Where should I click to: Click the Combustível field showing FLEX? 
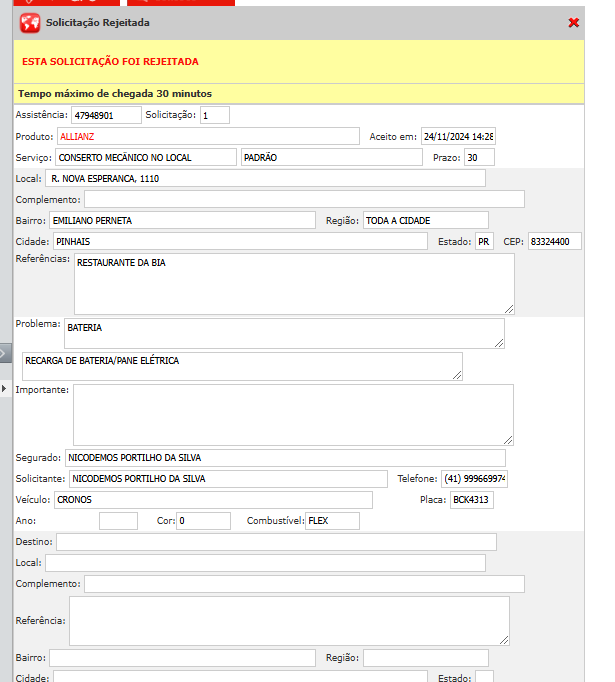[332, 521]
